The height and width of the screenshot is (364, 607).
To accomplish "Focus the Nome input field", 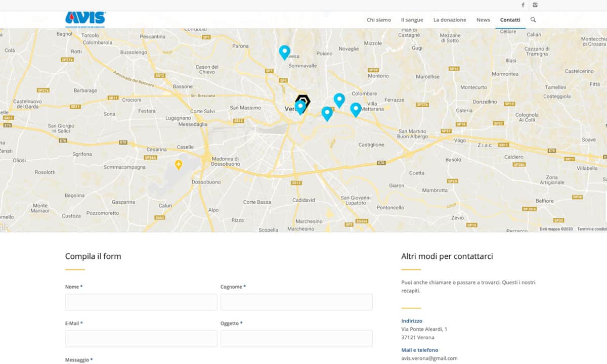I will pos(141,302).
